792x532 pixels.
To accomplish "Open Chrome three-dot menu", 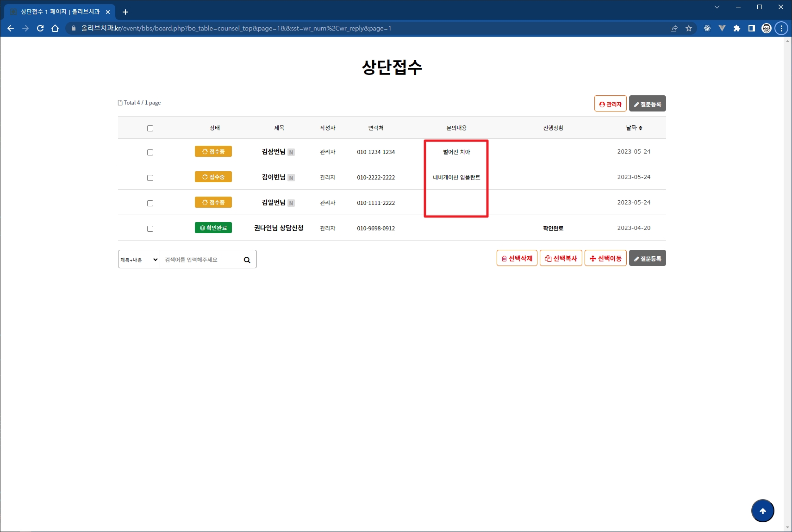I will tap(781, 28).
